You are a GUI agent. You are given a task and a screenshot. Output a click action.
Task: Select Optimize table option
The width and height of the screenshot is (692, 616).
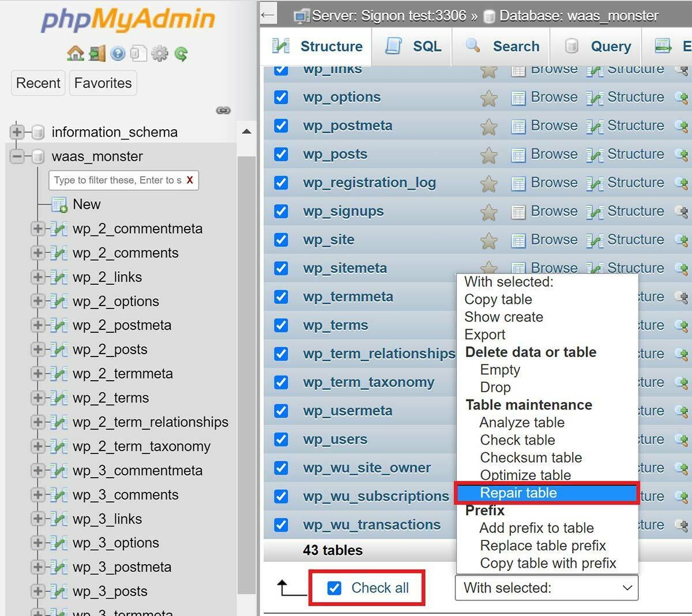pos(525,475)
